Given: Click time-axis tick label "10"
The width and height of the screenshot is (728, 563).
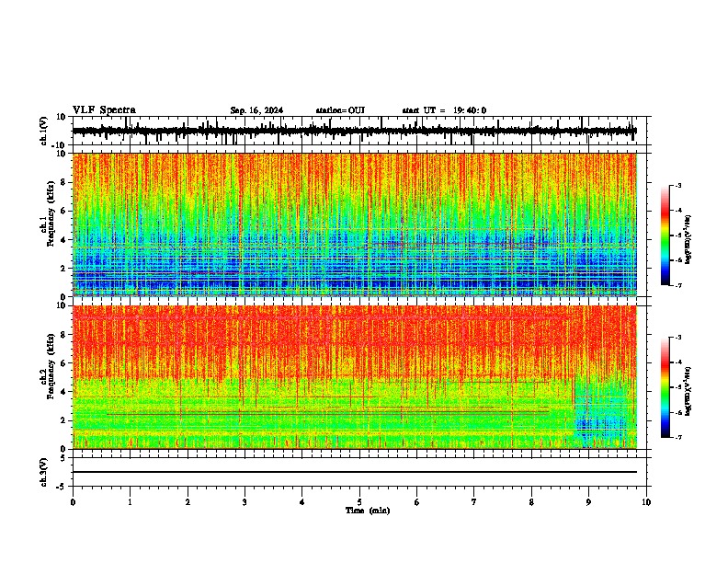Looking at the screenshot, I should point(646,502).
